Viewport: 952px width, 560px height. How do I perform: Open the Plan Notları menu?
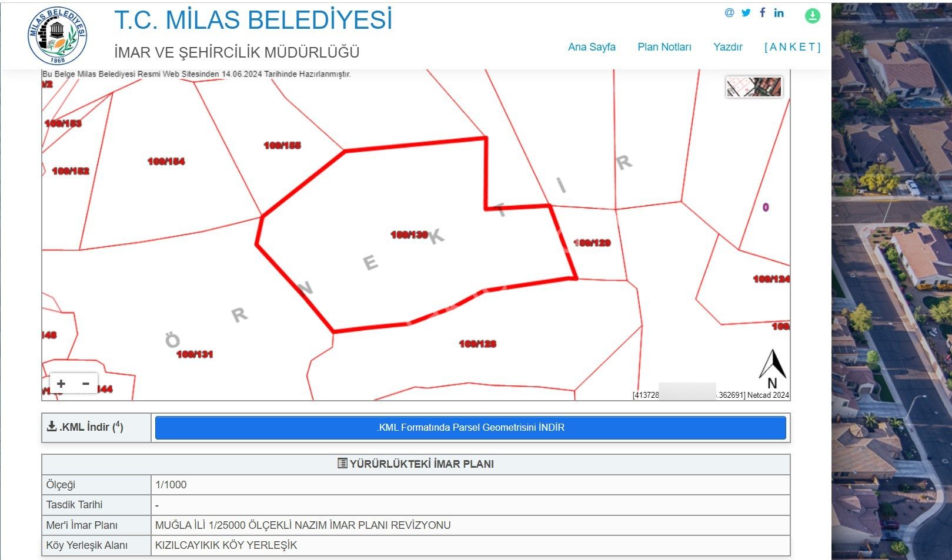click(x=664, y=47)
